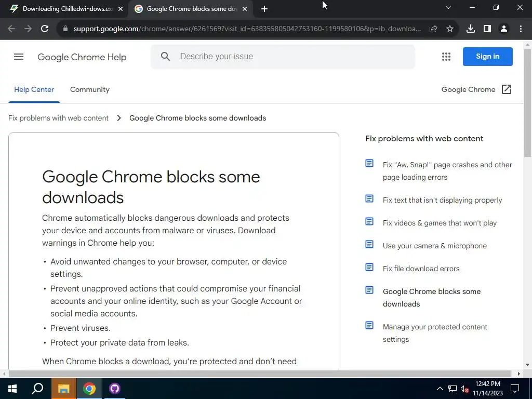Select the Google Chrome blocks some downloads tab
Screen dimensions: 532x399
coord(190,9)
